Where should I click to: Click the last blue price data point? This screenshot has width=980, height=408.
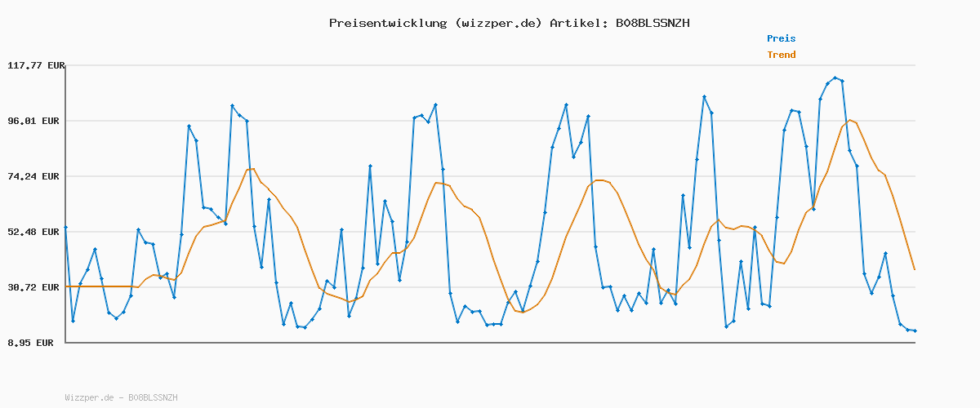pyautogui.click(x=915, y=330)
